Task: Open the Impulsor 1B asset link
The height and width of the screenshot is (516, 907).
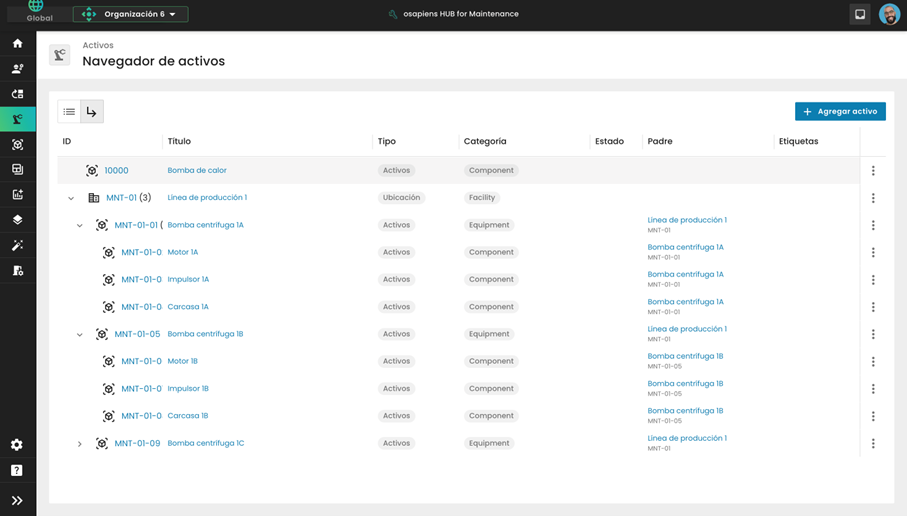Action: coord(188,389)
